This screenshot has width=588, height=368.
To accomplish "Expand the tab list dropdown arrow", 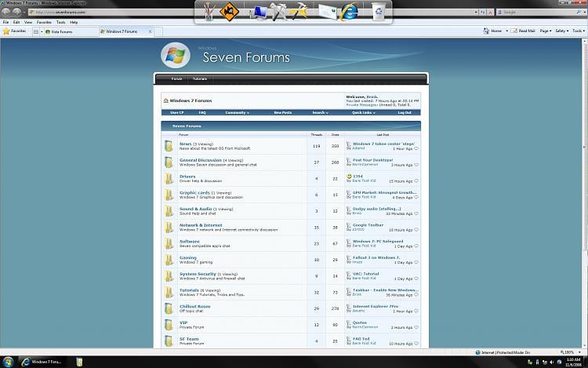I will coord(42,32).
